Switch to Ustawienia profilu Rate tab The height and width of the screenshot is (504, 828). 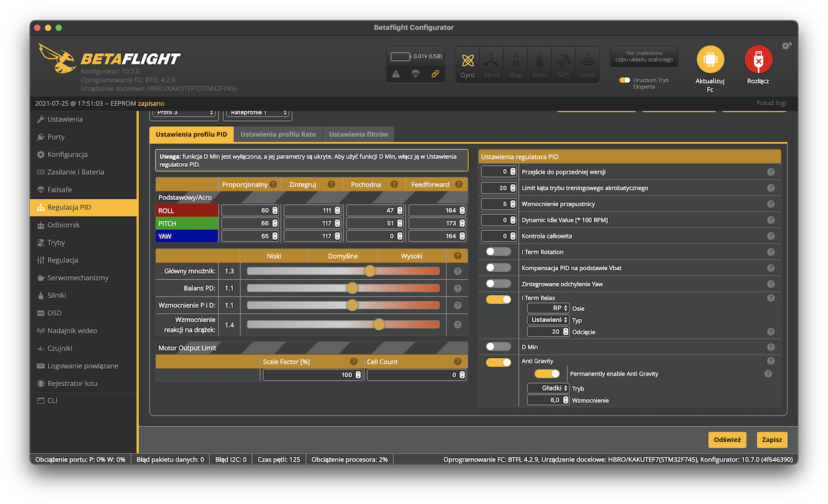click(278, 135)
